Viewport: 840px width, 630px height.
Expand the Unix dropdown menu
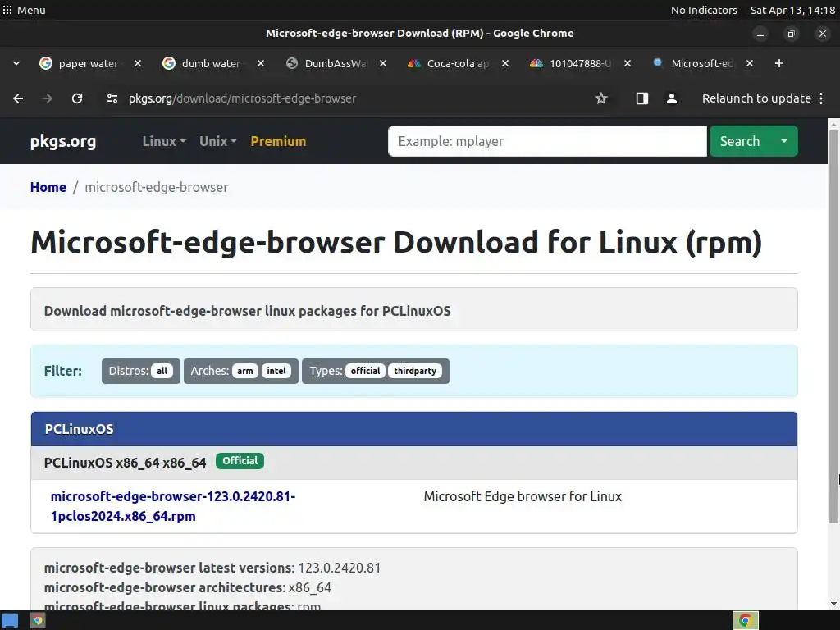[x=217, y=141]
